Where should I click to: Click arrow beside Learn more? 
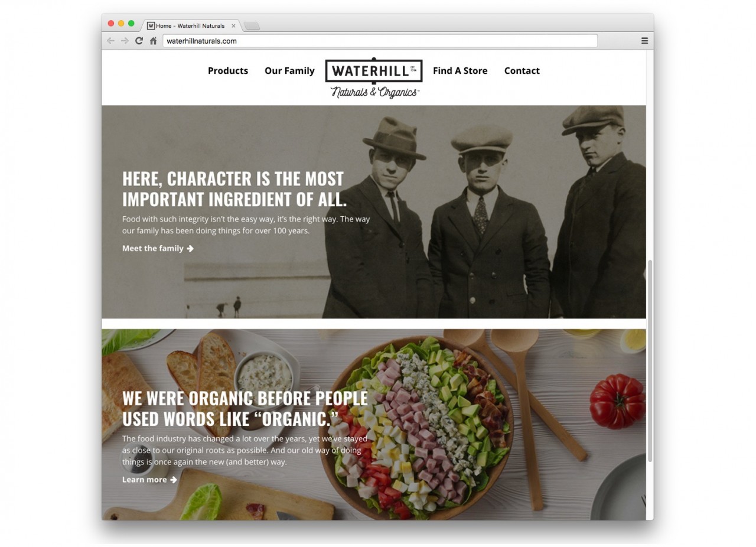click(x=174, y=480)
